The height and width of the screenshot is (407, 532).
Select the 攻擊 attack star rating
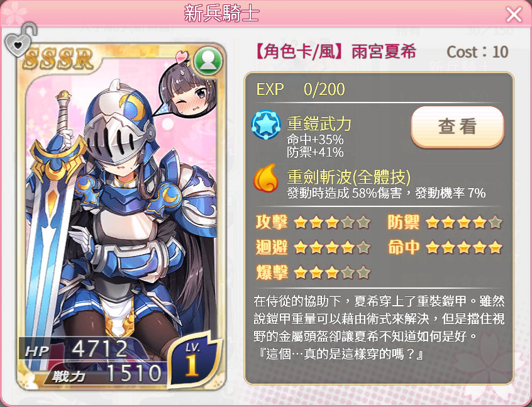click(x=313, y=222)
